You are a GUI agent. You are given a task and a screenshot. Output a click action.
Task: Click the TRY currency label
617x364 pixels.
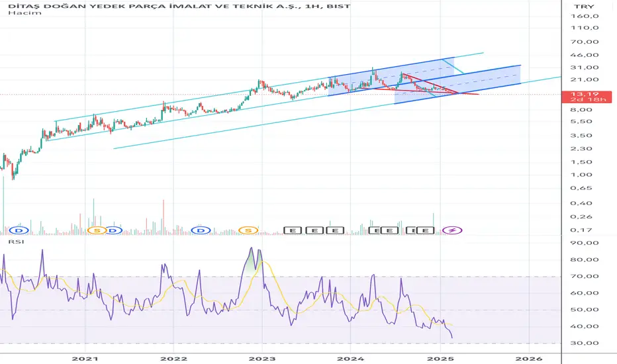coord(584,7)
